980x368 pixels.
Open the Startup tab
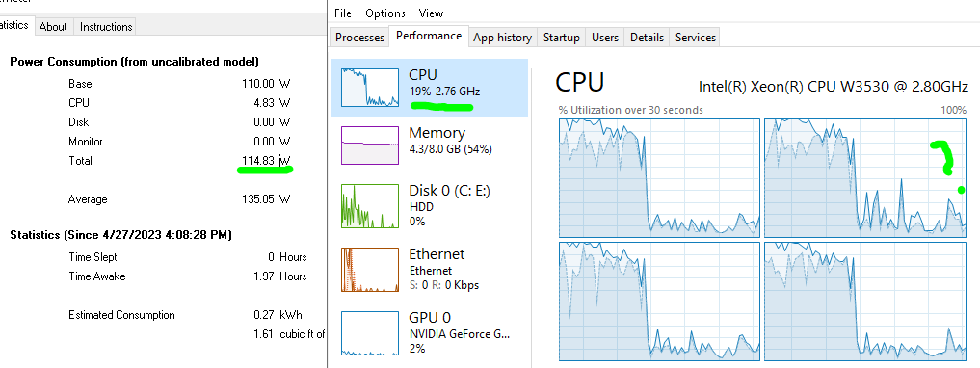click(561, 38)
